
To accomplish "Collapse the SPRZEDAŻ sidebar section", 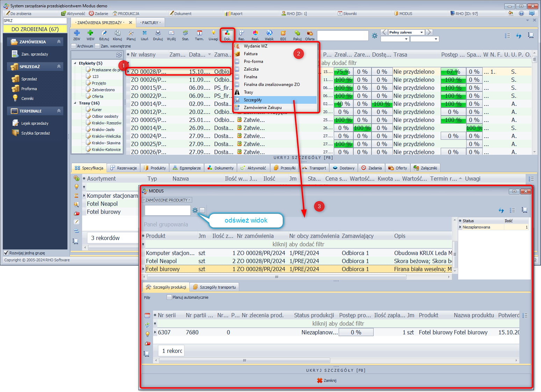I will click(x=59, y=66).
